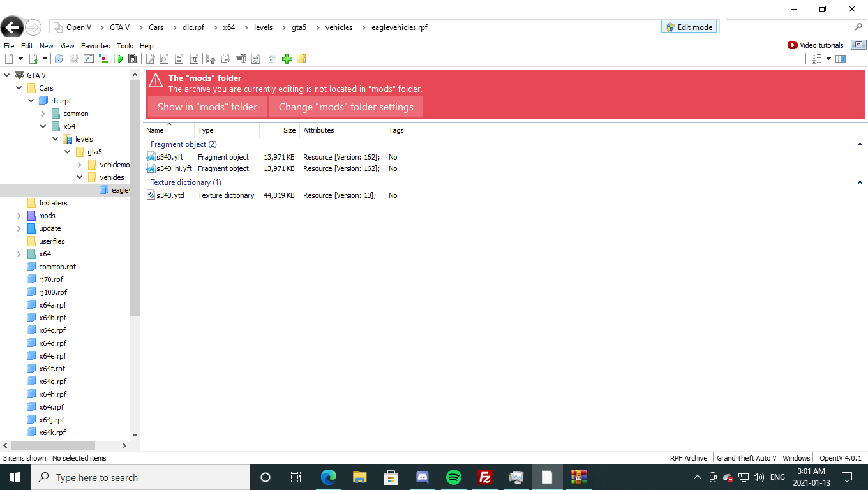The image size is (868, 490).
Task: Click the yellow new folder toolbar icon
Action: point(302,59)
